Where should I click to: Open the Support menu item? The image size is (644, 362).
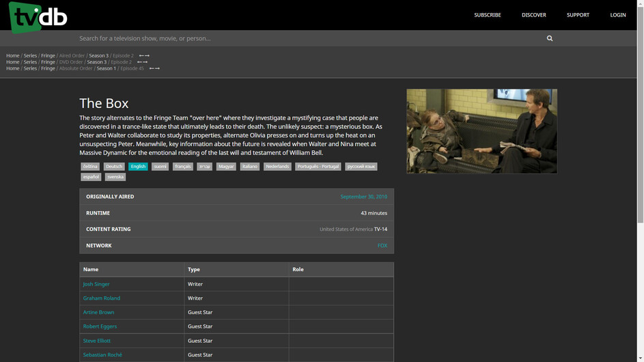point(578,15)
